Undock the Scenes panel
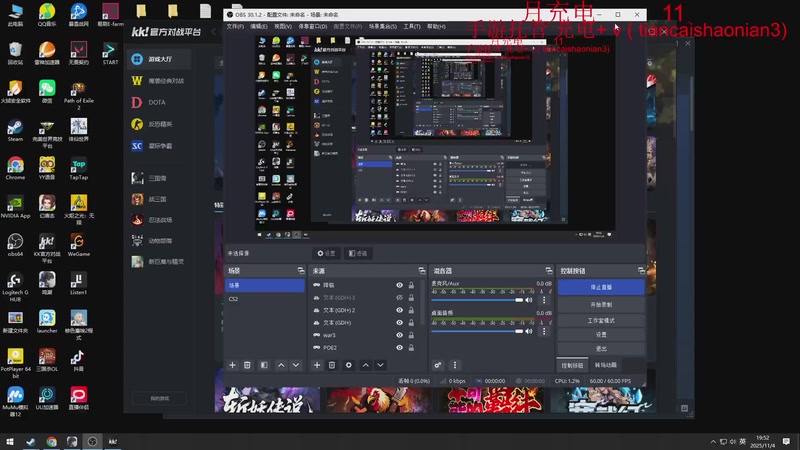The image size is (800, 450). pyautogui.click(x=301, y=270)
